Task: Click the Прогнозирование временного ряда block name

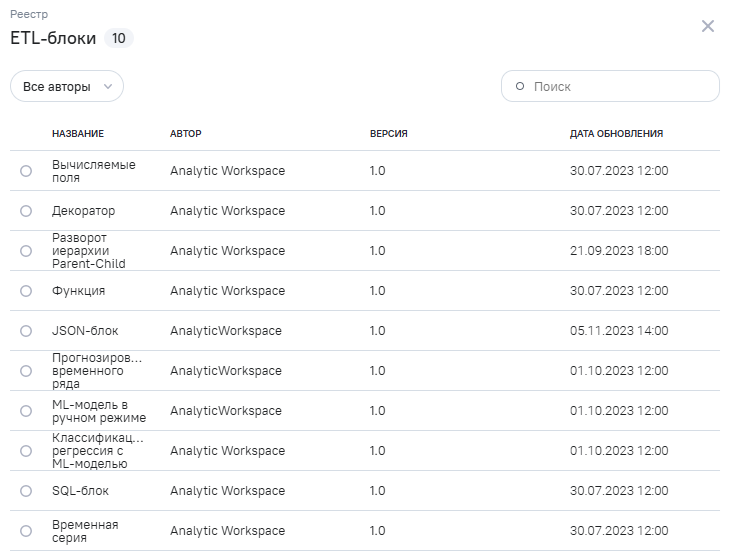Action: tap(97, 371)
